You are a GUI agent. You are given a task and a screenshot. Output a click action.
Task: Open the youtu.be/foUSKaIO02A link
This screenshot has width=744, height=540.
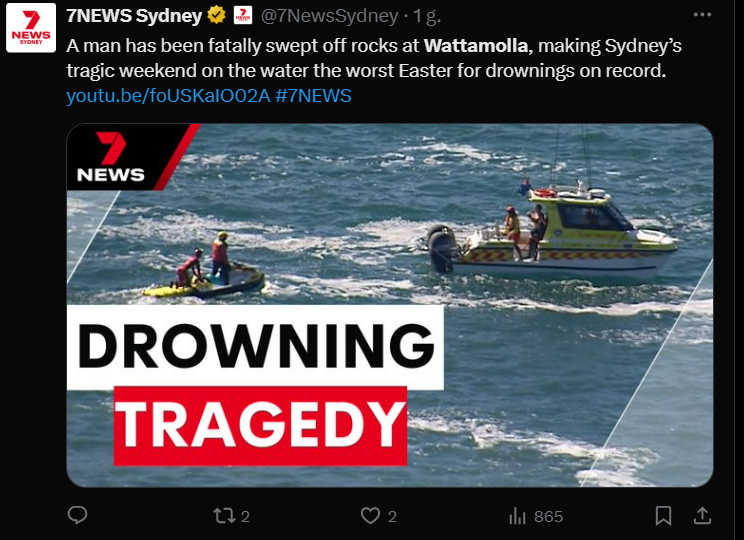point(168,95)
